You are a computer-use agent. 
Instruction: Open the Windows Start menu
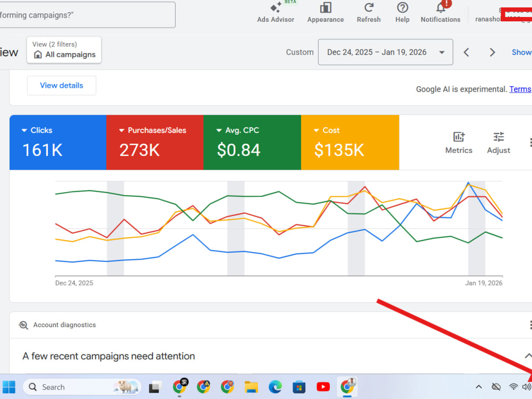(9, 387)
